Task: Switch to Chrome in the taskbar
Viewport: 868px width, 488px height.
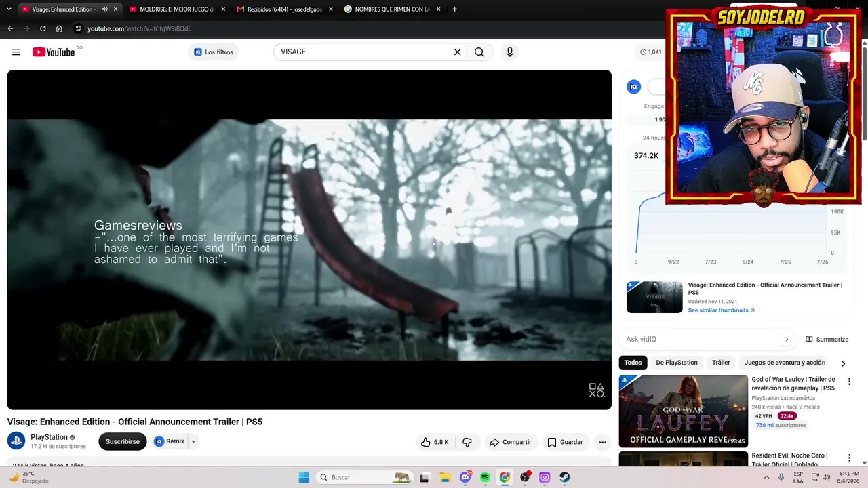Action: click(505, 477)
